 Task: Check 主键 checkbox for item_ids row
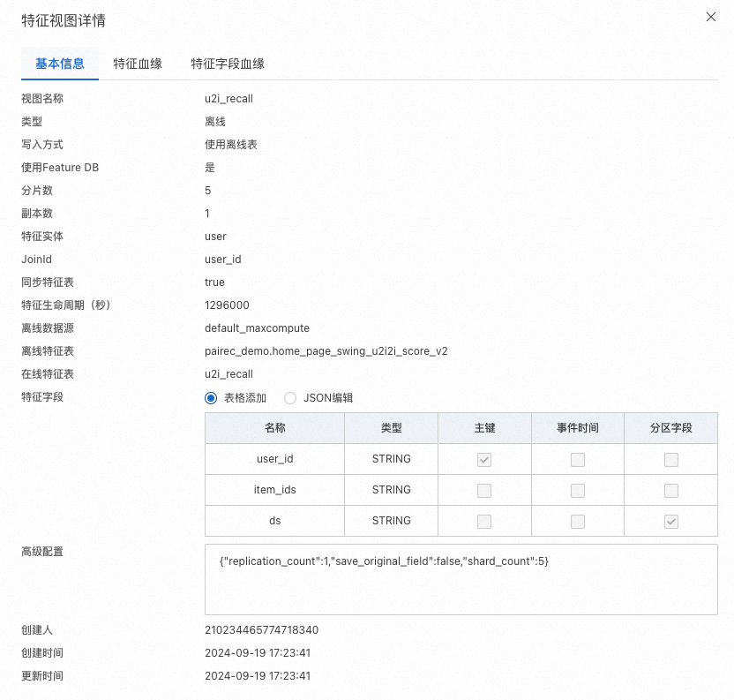[483, 490]
